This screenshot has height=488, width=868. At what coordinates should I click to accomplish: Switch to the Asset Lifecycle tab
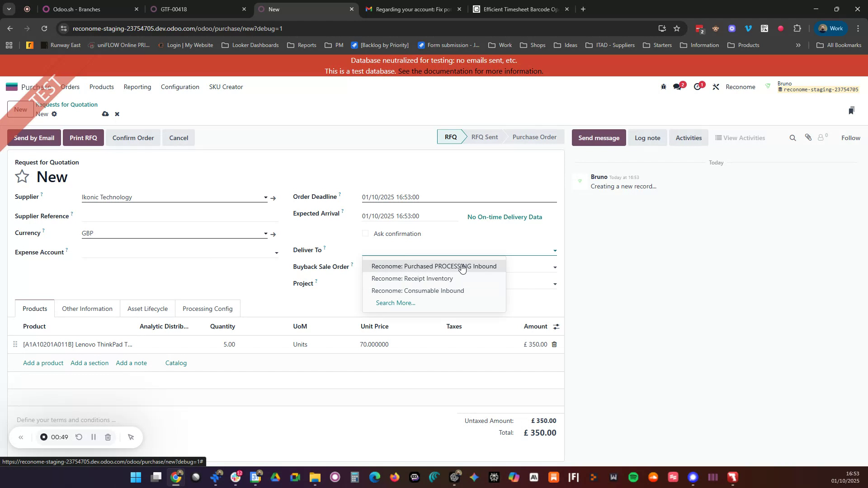click(x=147, y=309)
